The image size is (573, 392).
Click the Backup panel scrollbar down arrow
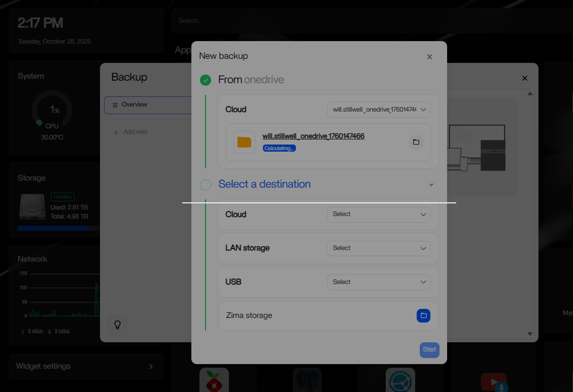530,334
